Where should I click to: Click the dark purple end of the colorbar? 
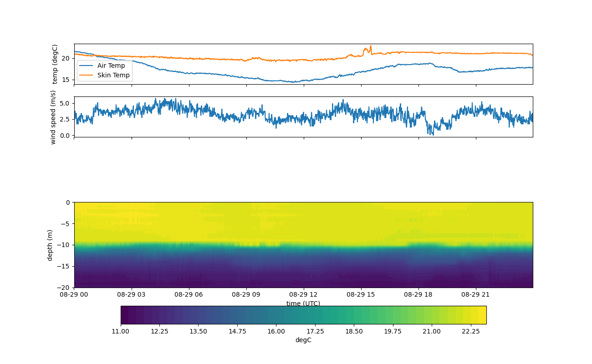(x=124, y=315)
